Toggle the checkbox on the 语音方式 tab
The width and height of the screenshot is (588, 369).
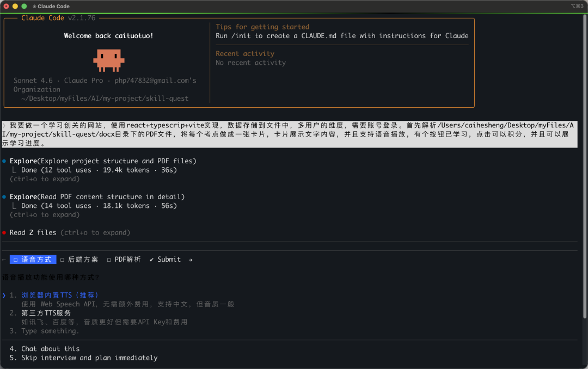(x=15, y=260)
